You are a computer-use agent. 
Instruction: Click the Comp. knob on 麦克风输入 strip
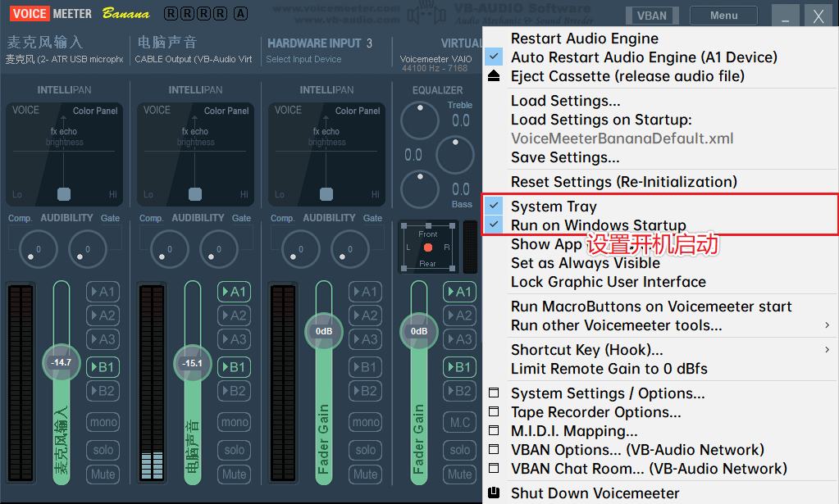click(38, 249)
